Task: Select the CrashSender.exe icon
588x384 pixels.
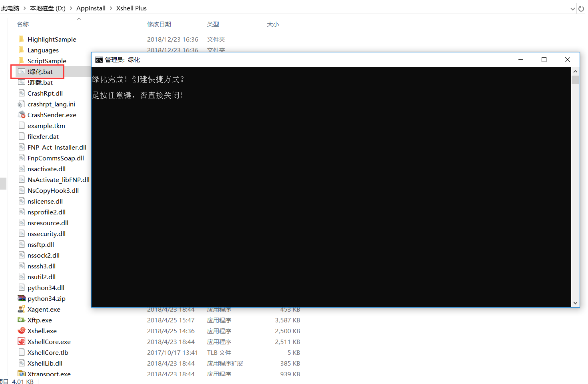Action: [x=52, y=115]
